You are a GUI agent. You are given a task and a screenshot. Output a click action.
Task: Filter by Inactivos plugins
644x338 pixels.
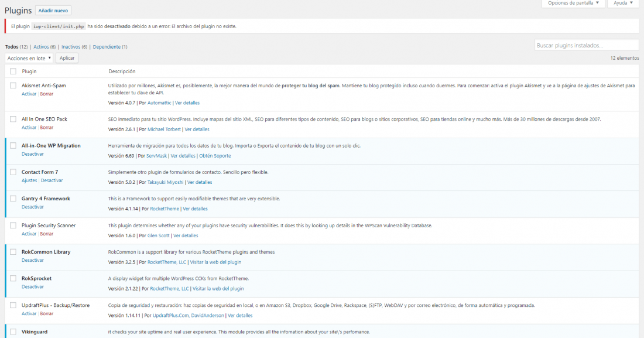pos(71,47)
